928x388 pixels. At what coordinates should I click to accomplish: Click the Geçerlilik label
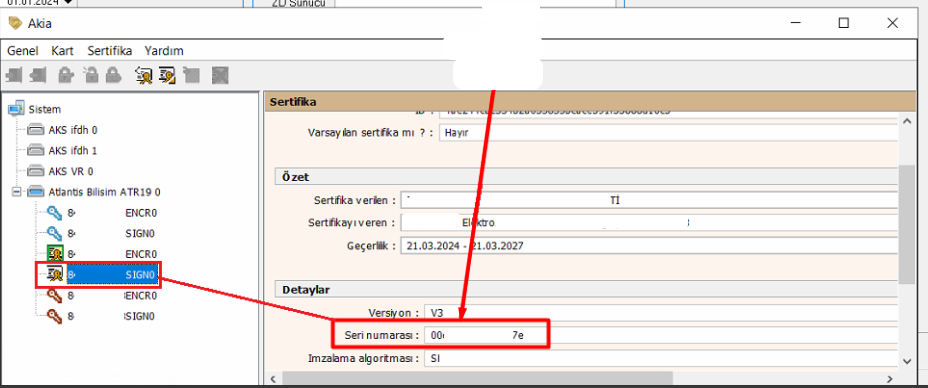point(371,245)
